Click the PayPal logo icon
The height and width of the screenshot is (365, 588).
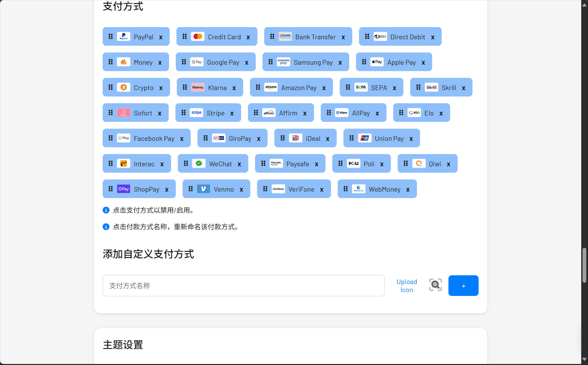point(123,37)
